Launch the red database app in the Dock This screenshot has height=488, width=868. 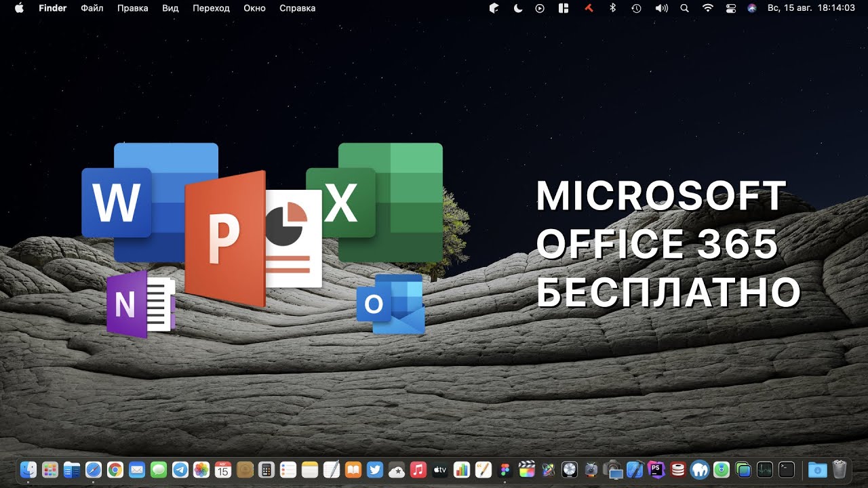coord(677,469)
